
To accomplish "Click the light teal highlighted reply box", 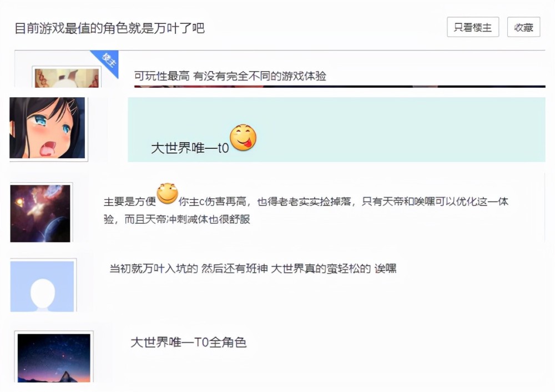I will (x=336, y=129).
